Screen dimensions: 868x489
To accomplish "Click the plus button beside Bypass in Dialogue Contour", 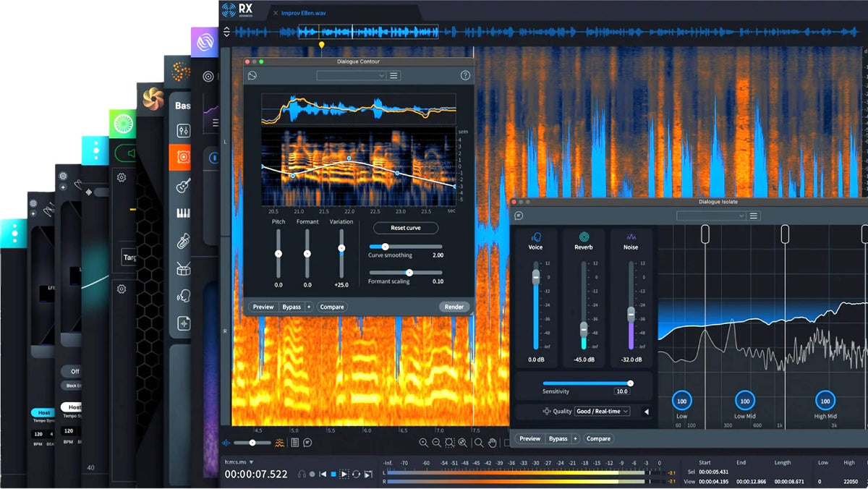I will tap(309, 307).
